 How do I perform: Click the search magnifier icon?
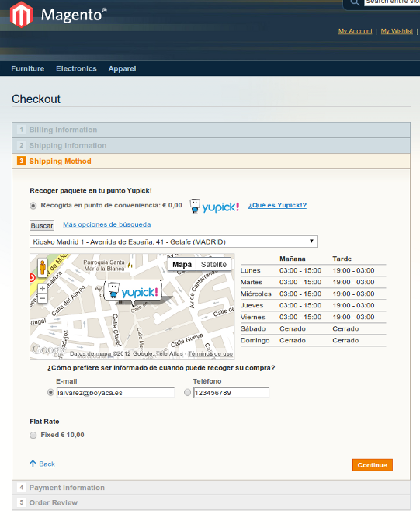[x=355, y=2]
